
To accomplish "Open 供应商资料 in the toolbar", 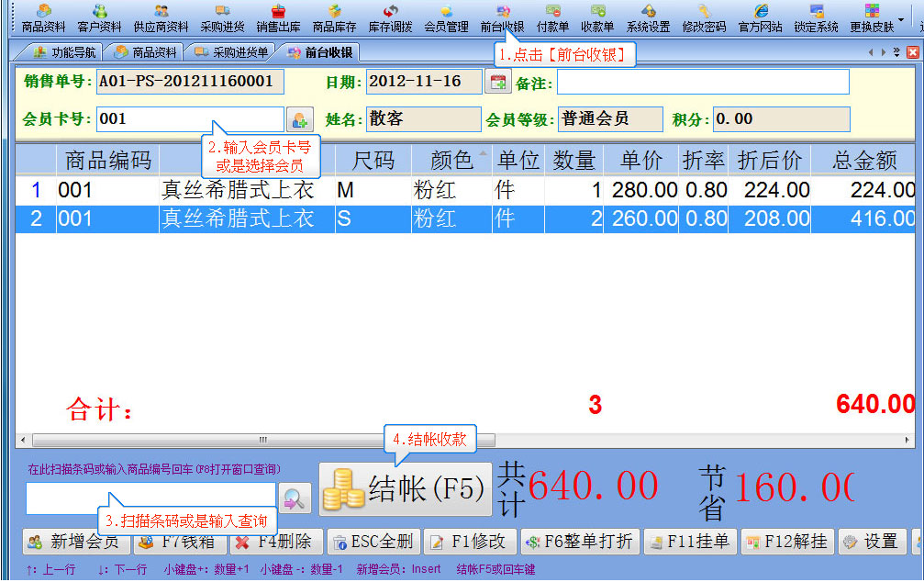I will 161,17.
